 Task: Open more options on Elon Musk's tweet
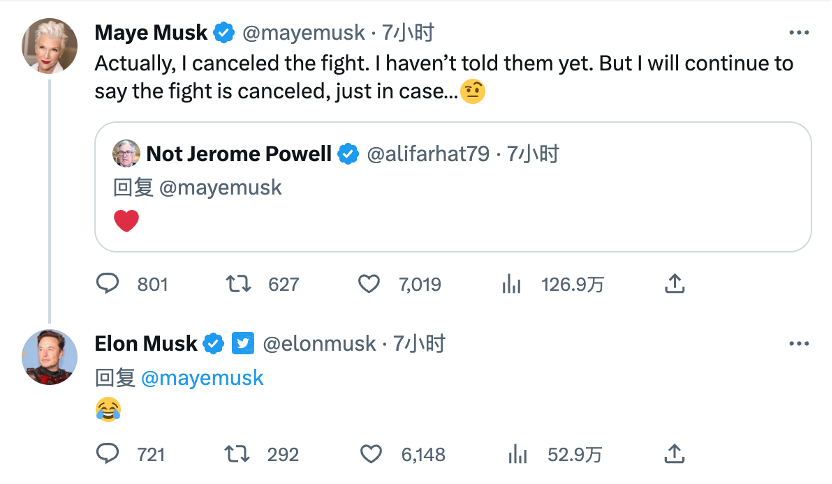[798, 344]
